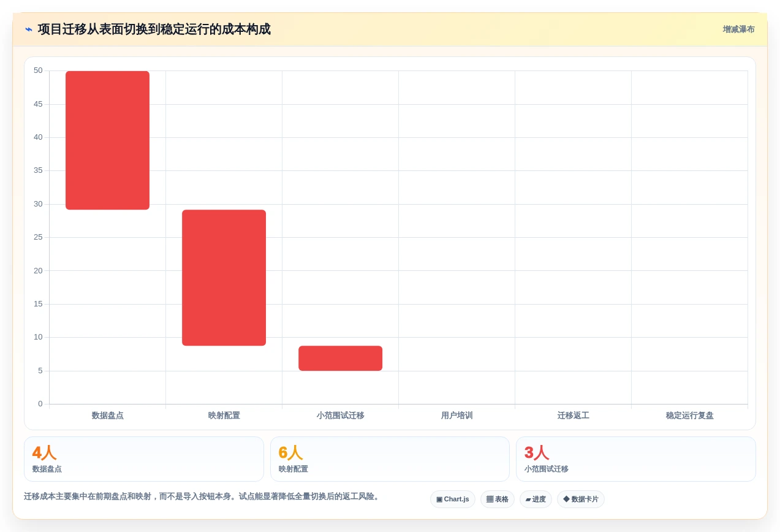Viewport: 780px width, 532px height.
Task: Click the chart title 项目迁移从表面切换到稳定运行的成本构成
Action: pyautogui.click(x=154, y=29)
